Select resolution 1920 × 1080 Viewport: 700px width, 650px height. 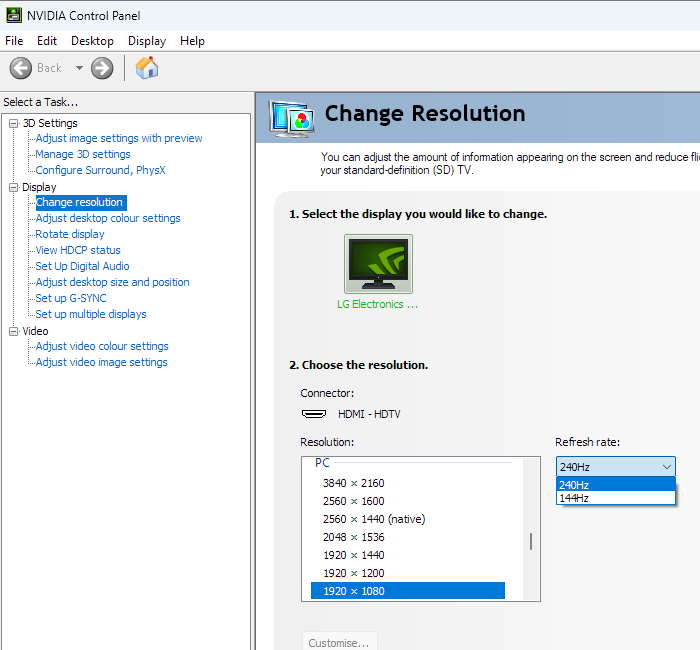click(408, 591)
